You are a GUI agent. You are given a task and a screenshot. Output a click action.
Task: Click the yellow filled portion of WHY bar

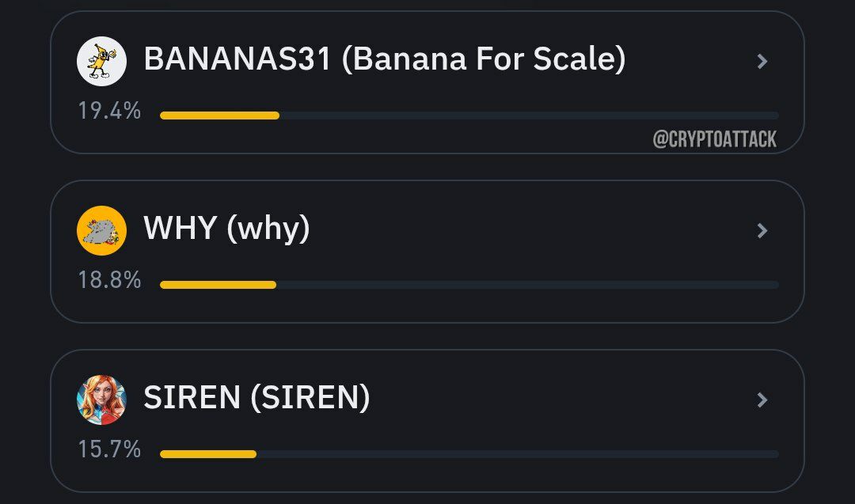coord(218,285)
